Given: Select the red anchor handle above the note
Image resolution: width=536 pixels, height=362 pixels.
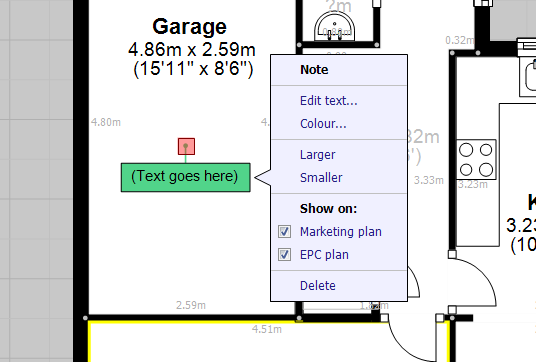Looking at the screenshot, I should tap(186, 146).
